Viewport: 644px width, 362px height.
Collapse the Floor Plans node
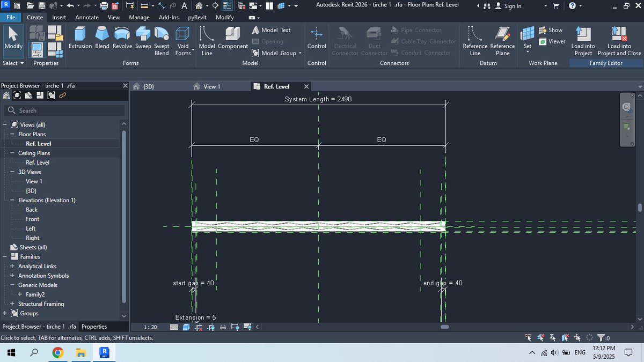[x=12, y=134]
